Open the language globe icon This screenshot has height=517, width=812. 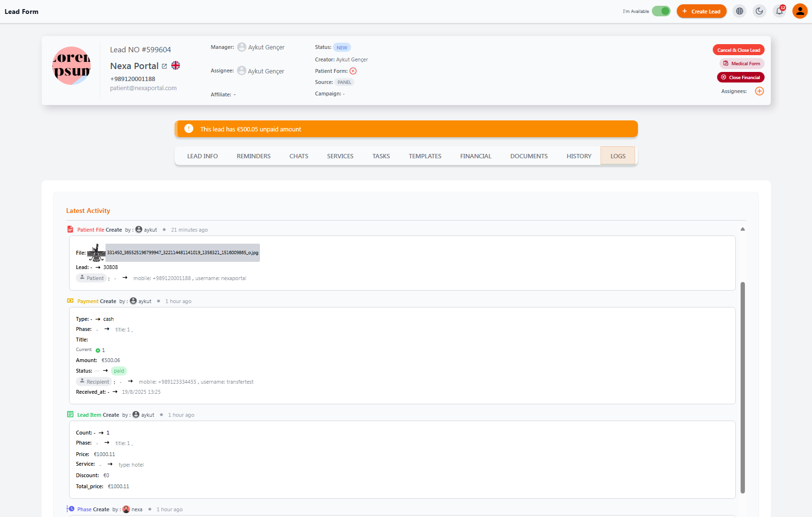[740, 11]
